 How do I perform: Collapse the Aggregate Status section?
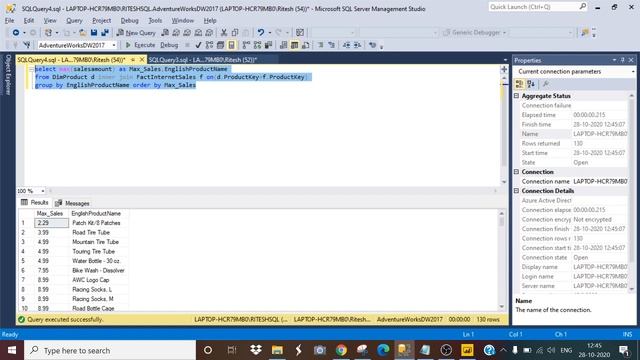[x=516, y=96]
